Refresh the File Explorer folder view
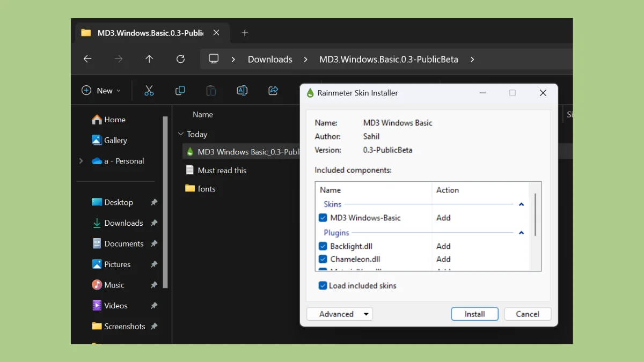The width and height of the screenshot is (644, 362). click(x=180, y=59)
